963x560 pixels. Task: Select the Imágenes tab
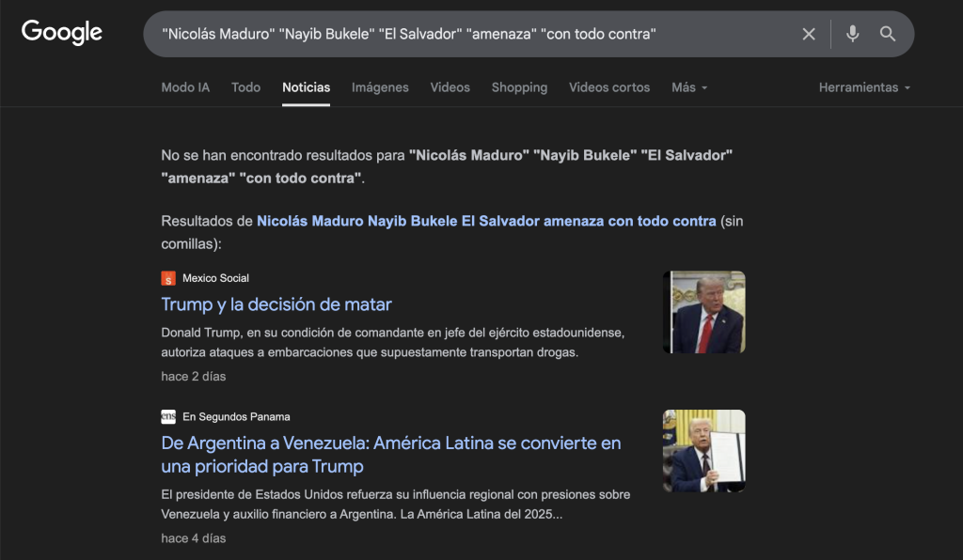click(380, 87)
